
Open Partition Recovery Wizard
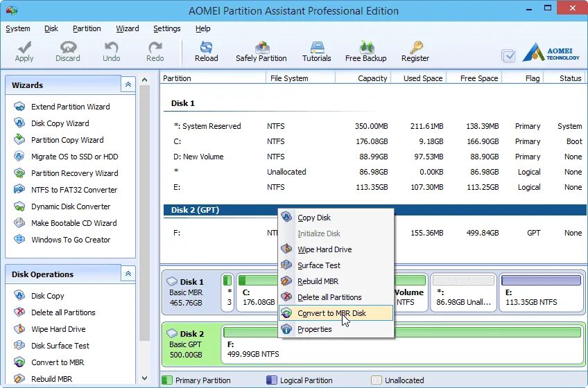tap(75, 173)
